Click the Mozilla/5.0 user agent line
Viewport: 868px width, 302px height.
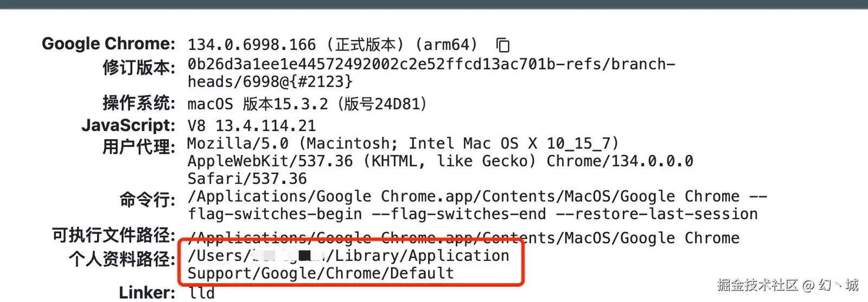point(403,144)
